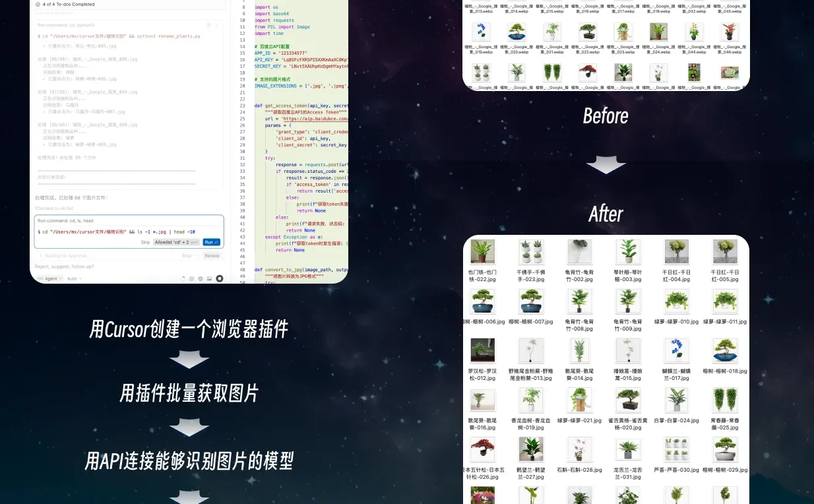
Task: Click the copy icon on the 'Ran command: cd, python3' block
Action: tap(208, 24)
